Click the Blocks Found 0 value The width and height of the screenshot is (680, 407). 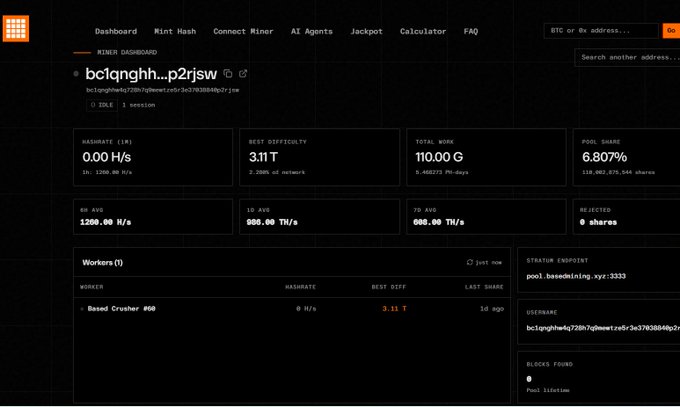click(529, 379)
